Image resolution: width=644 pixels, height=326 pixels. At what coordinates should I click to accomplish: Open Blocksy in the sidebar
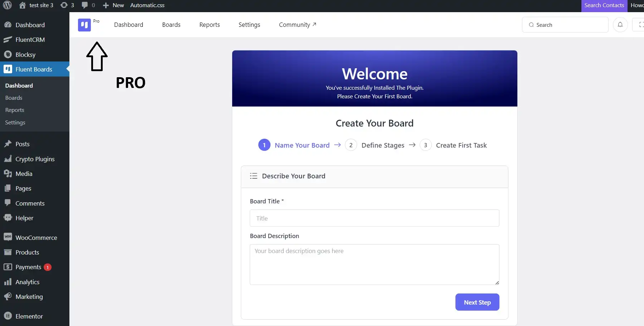tap(35, 55)
